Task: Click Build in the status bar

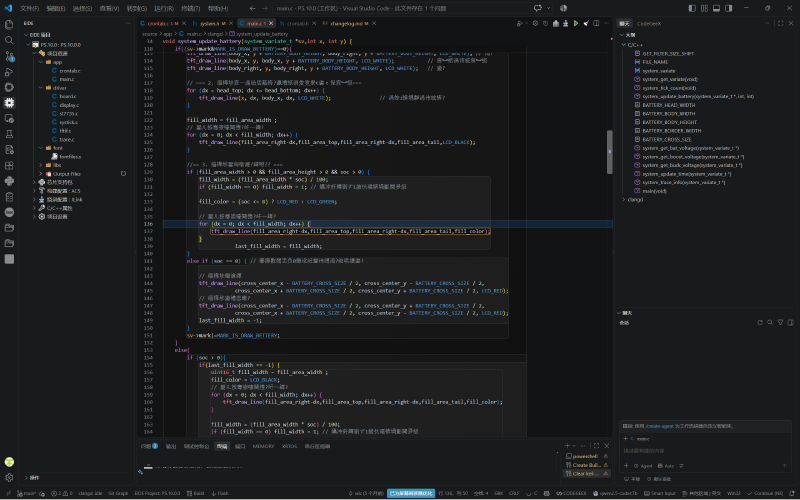Action: (x=196, y=493)
